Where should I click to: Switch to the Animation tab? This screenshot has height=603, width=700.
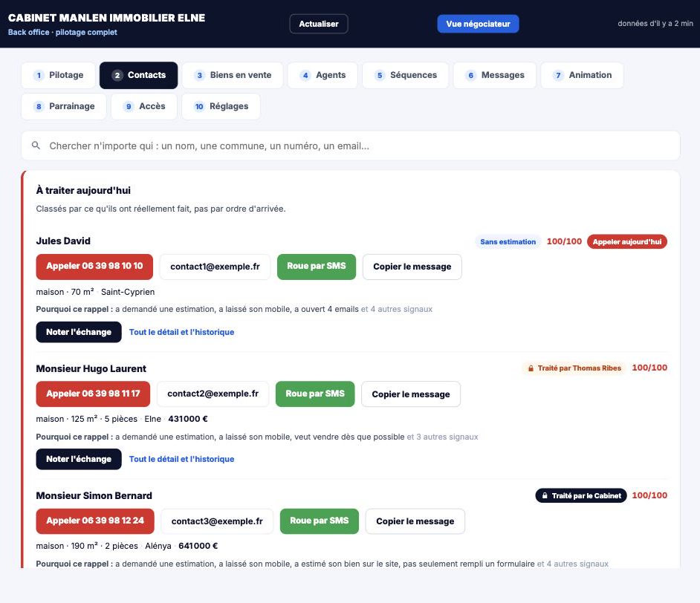[x=582, y=75]
